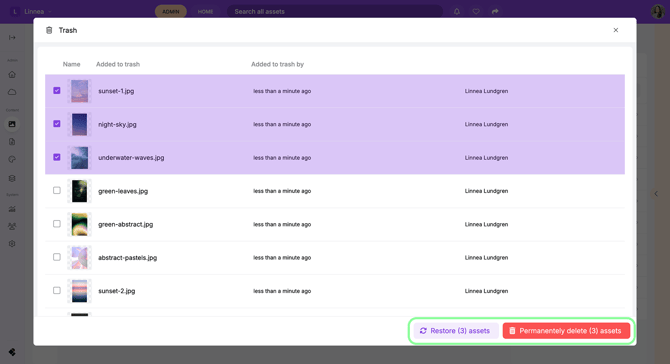
Task: Click the Name column header
Action: 71,64
